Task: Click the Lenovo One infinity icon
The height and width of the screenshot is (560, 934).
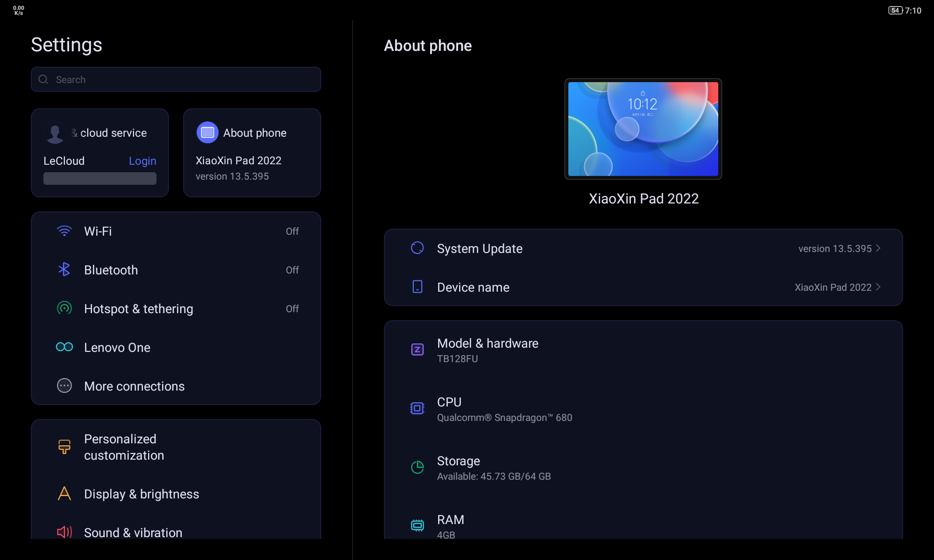Action: [x=64, y=347]
